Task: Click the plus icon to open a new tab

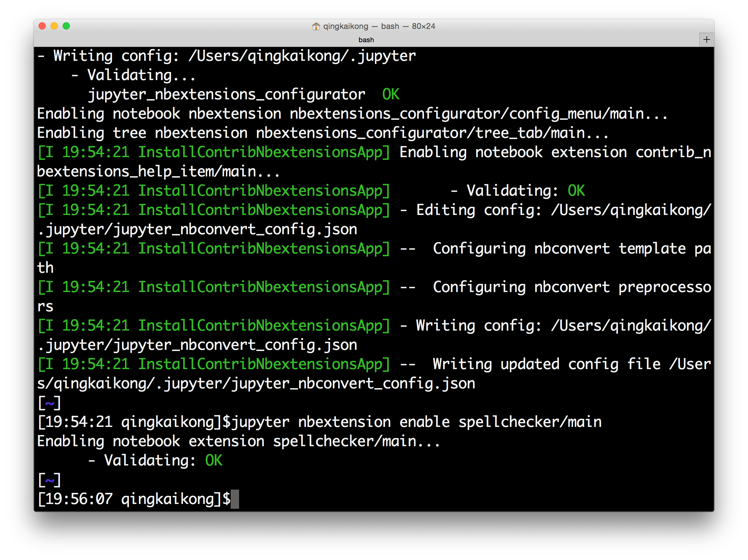Action: [706, 39]
